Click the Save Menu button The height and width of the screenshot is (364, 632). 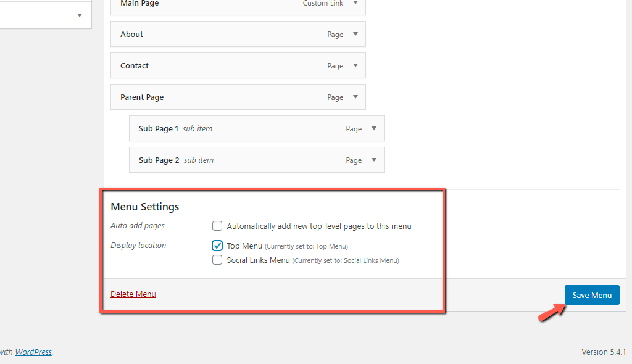[592, 295]
